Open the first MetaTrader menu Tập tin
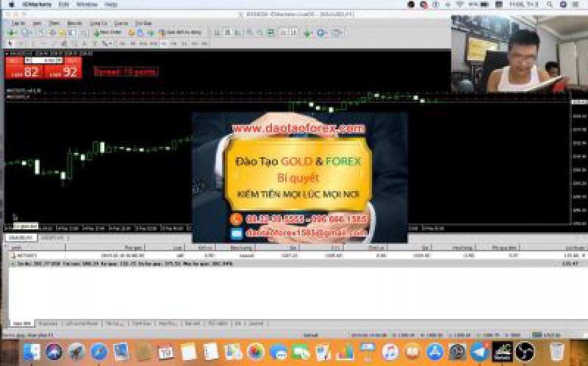Screen dimensions: 588x366 [18, 23]
